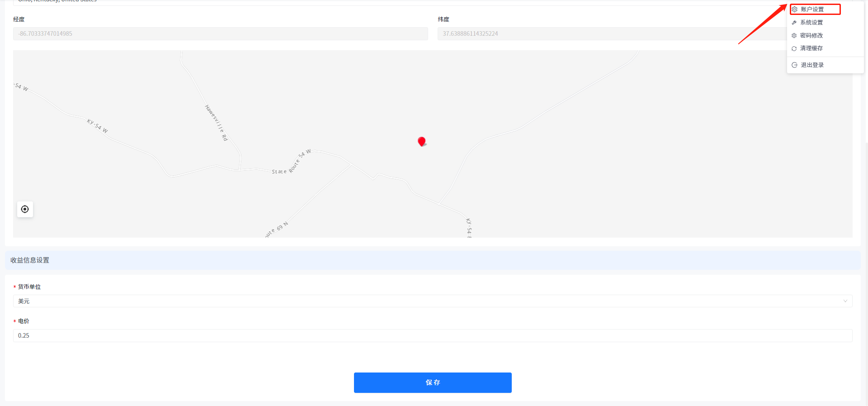Click the blue 保存 button

tap(433, 382)
